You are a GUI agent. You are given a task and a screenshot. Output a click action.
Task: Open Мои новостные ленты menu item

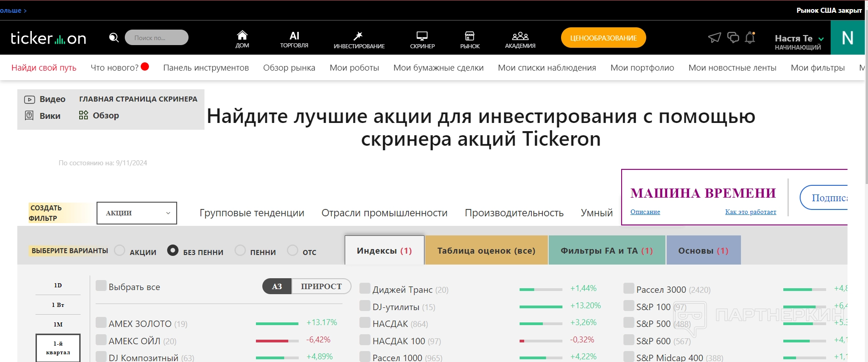[732, 68]
